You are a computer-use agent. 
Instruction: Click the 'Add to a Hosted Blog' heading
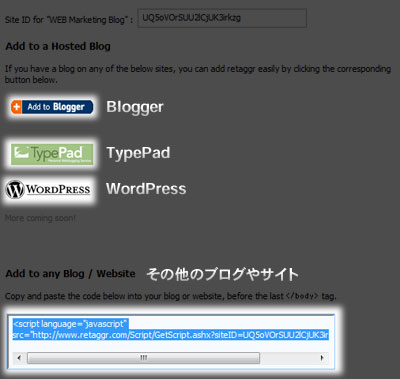pos(58,46)
